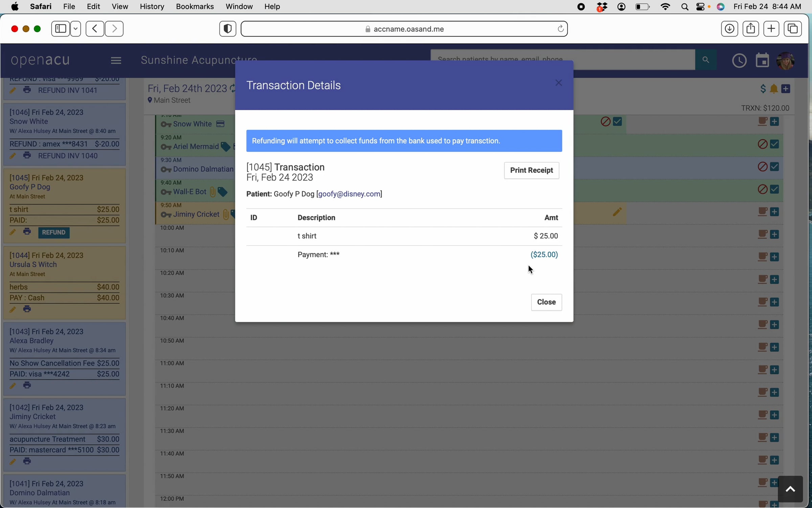Click the clock icon in header

pos(739,61)
